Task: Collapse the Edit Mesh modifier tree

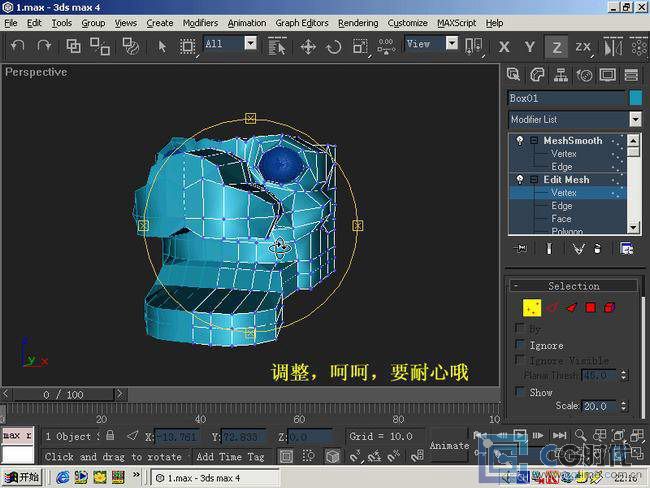Action: click(x=534, y=180)
